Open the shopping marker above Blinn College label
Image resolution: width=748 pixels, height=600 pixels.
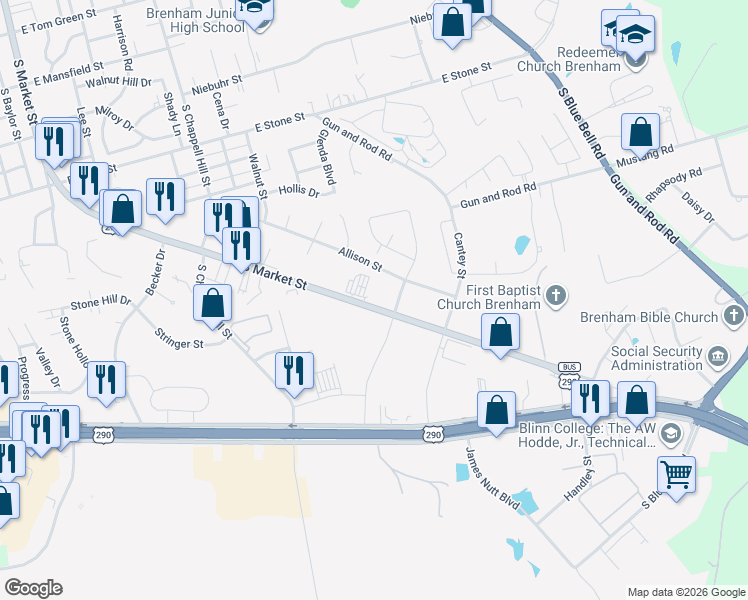coord(636,400)
